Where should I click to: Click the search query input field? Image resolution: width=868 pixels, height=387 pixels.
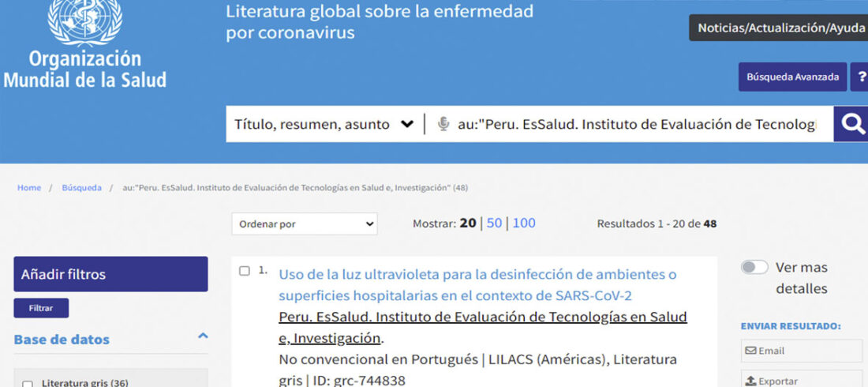[x=637, y=124]
